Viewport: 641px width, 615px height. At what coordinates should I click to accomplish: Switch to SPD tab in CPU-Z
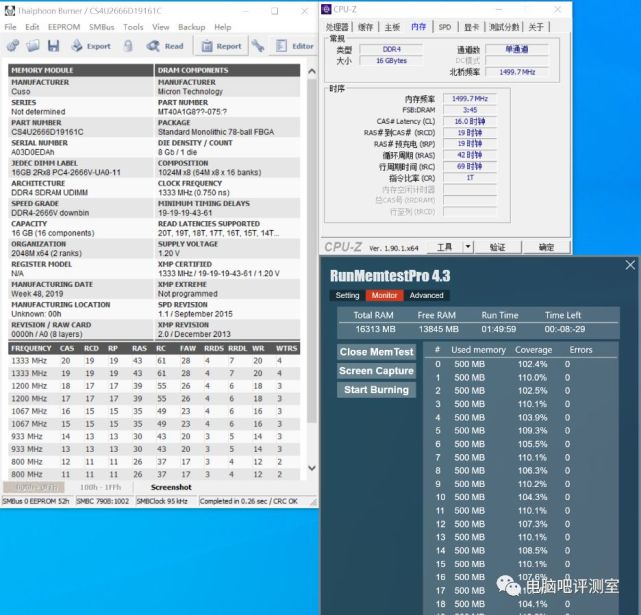click(x=445, y=27)
